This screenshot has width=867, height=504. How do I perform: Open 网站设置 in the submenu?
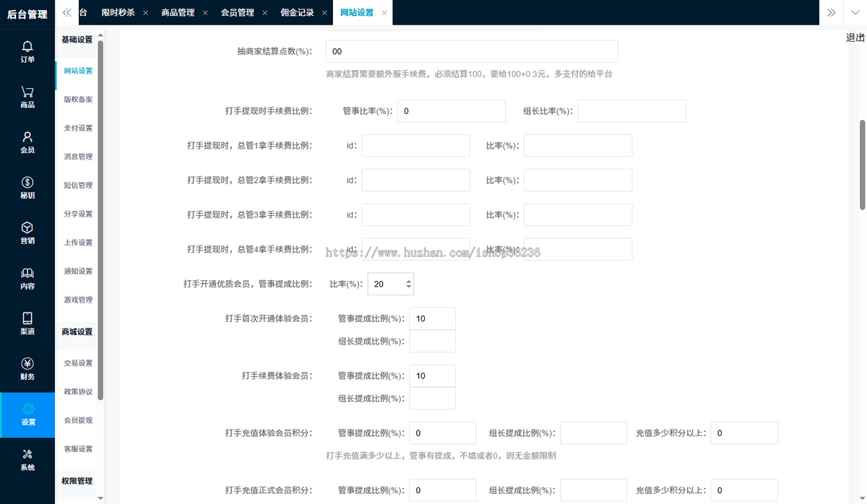pyautogui.click(x=78, y=71)
